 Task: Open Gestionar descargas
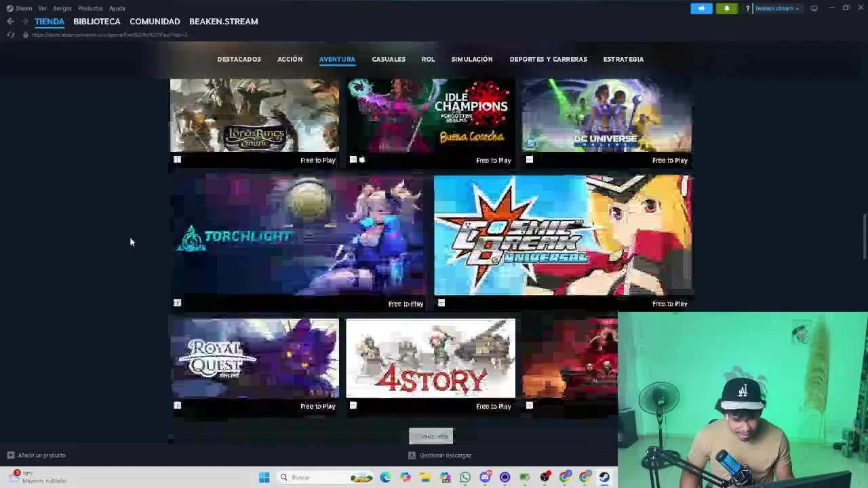[x=446, y=455]
